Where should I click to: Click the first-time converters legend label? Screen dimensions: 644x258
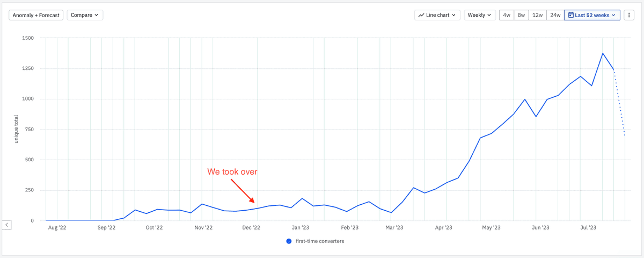point(320,241)
